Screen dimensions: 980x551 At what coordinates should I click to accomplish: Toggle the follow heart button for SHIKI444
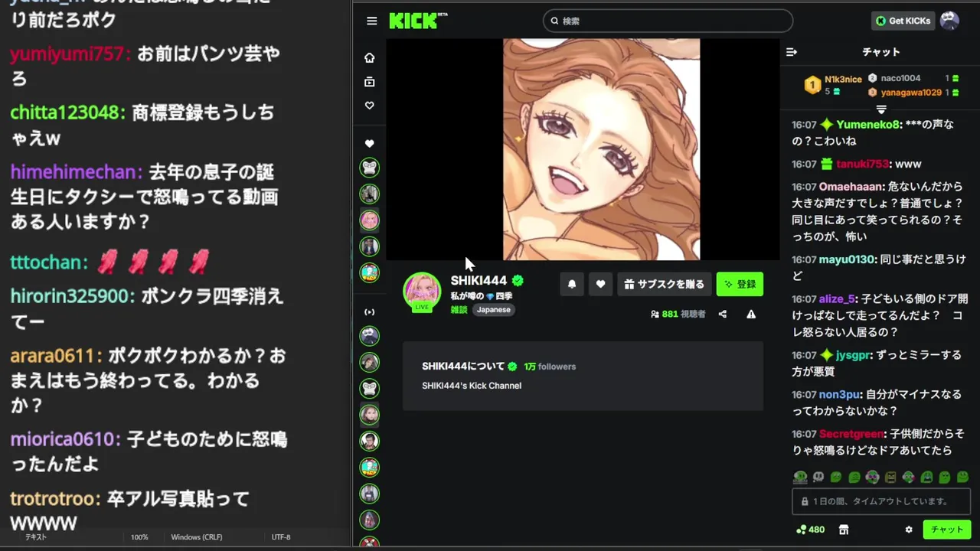600,284
